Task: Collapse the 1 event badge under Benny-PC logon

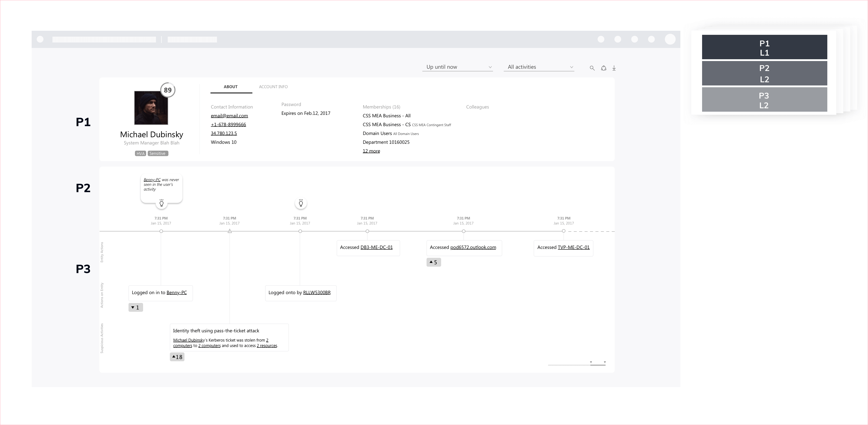Action: pyautogui.click(x=135, y=307)
